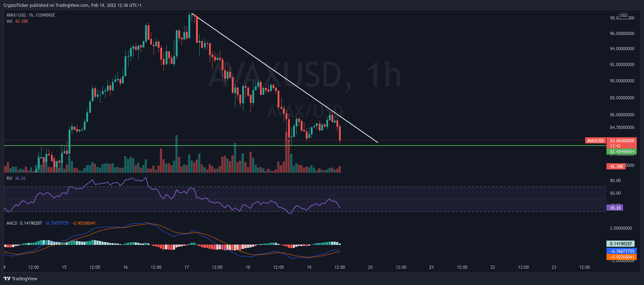Click the green 82.45499864 price label
This screenshot has width=644, height=285.
[622, 152]
